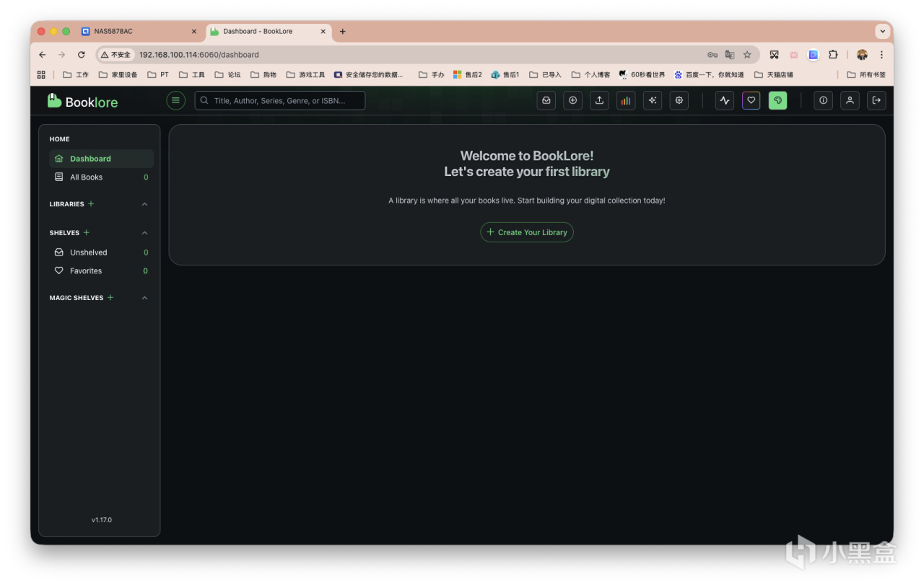This screenshot has height=585, width=924.
Task: Open the gear settings icon in Booklore toolbar
Action: [x=679, y=100]
